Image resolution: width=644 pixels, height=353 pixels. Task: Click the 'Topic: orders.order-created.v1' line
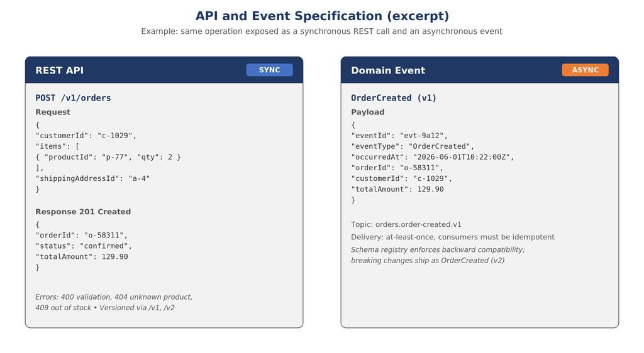406,225
